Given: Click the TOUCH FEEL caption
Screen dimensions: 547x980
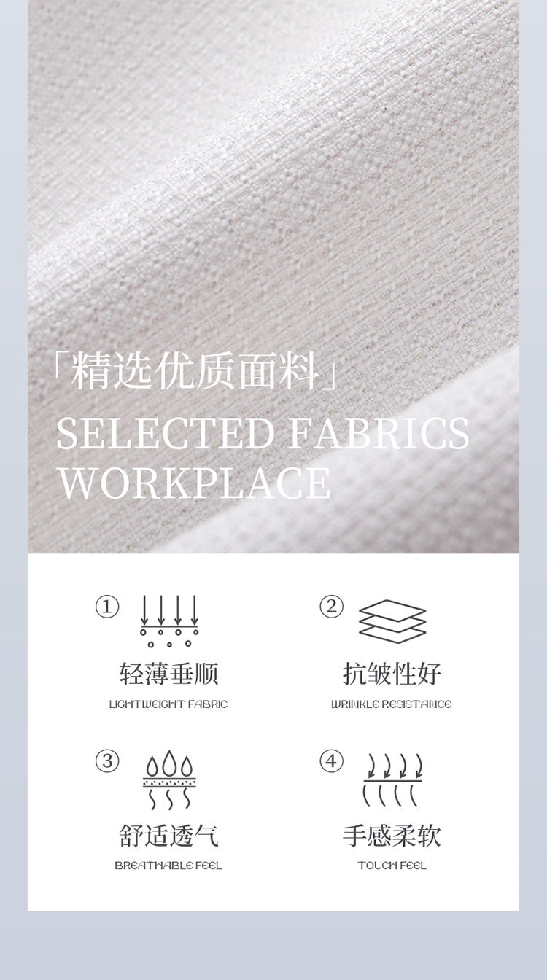Looking at the screenshot, I should pyautogui.click(x=392, y=866).
